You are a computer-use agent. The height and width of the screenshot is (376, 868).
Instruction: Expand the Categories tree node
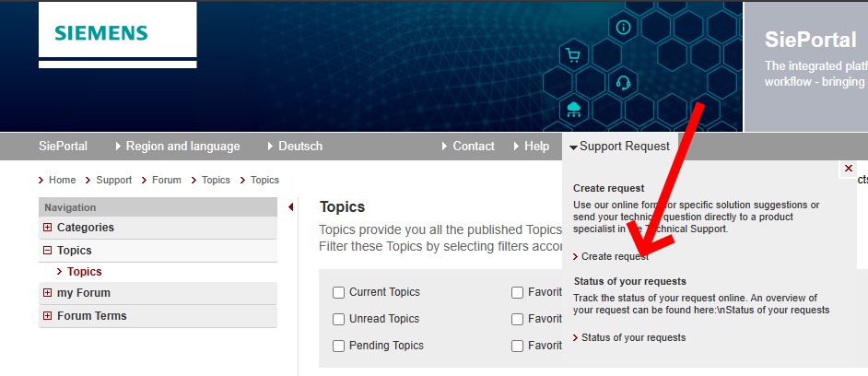(x=47, y=228)
